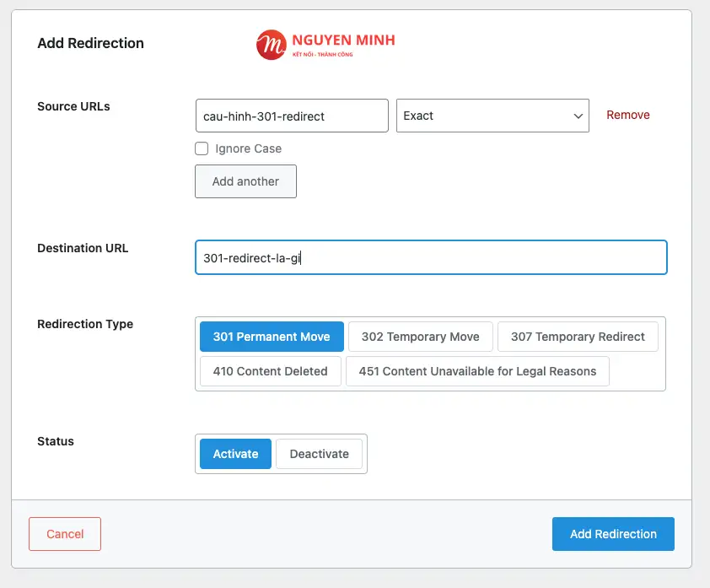Open the match type dropdown showing Exact
The height and width of the screenshot is (588, 710).
[x=492, y=116]
